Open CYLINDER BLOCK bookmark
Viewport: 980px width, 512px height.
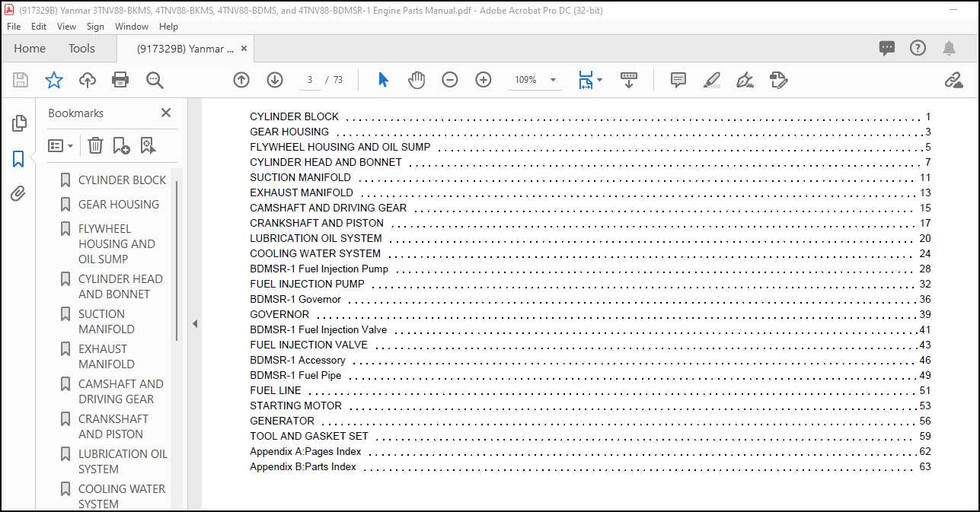click(x=122, y=180)
